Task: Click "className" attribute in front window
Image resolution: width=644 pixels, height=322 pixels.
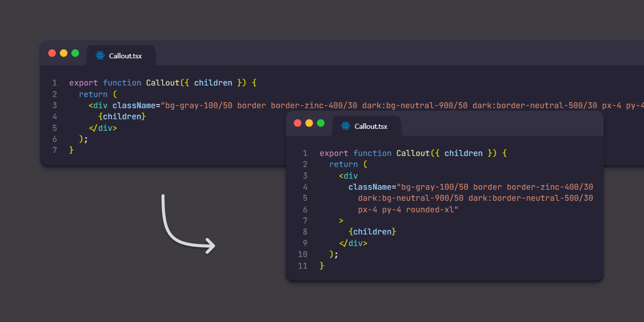Action: click(370, 187)
